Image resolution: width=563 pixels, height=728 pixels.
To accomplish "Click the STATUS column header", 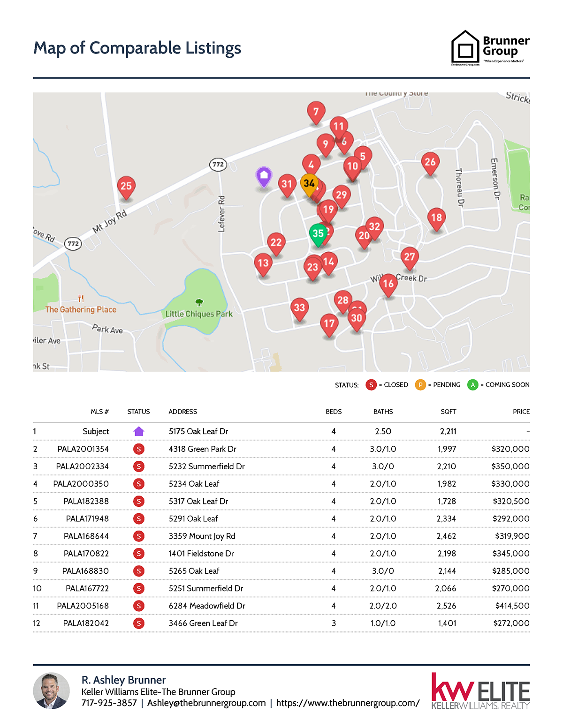I will click(139, 412).
